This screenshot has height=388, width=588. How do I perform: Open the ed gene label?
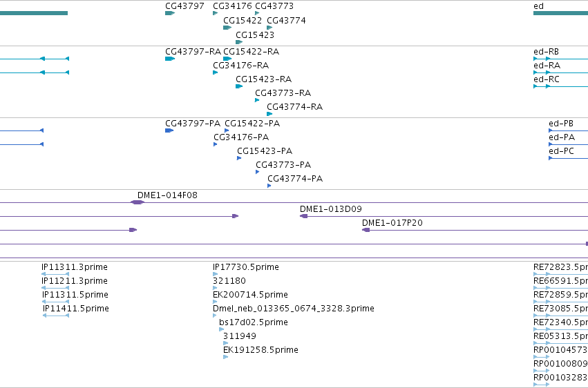pyautogui.click(x=538, y=6)
